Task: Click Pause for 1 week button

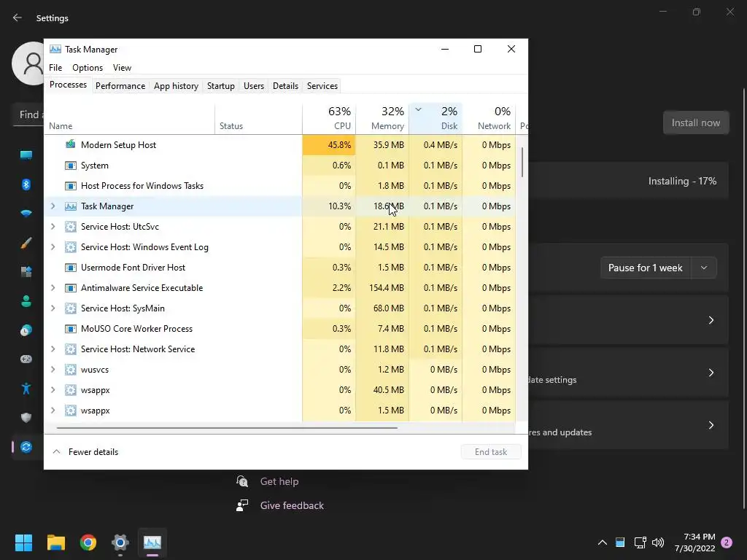Action: click(645, 268)
